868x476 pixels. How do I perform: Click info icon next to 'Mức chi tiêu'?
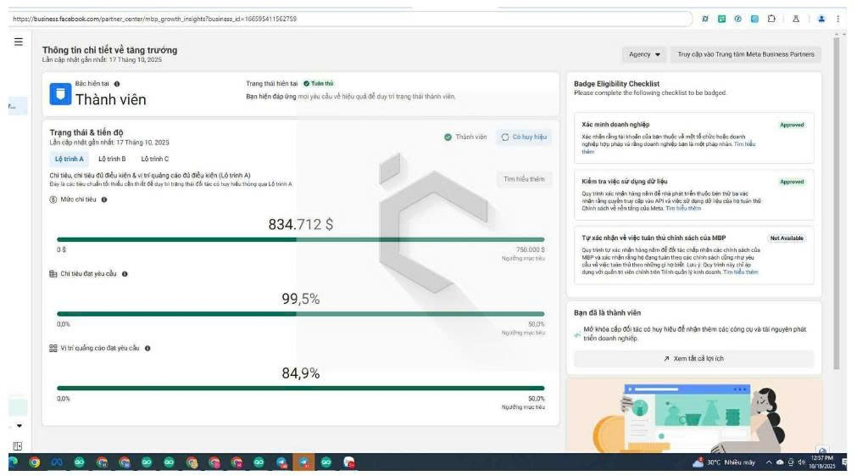[x=104, y=199]
